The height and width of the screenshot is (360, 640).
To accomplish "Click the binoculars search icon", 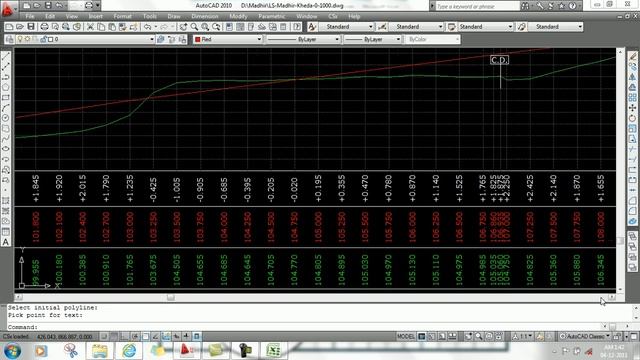I will click(x=525, y=6).
